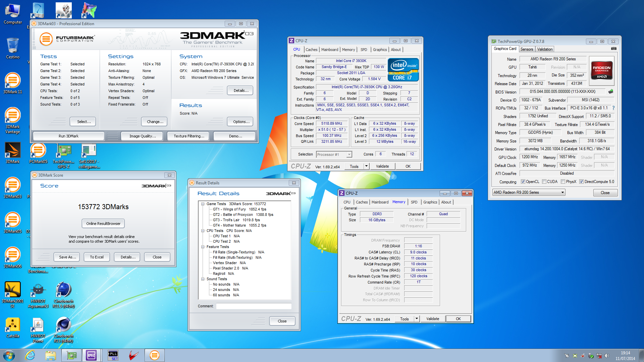Viewport: 644px width, 362px height.
Task: Click the Save As... button in 3DMark Score
Action: click(x=67, y=257)
